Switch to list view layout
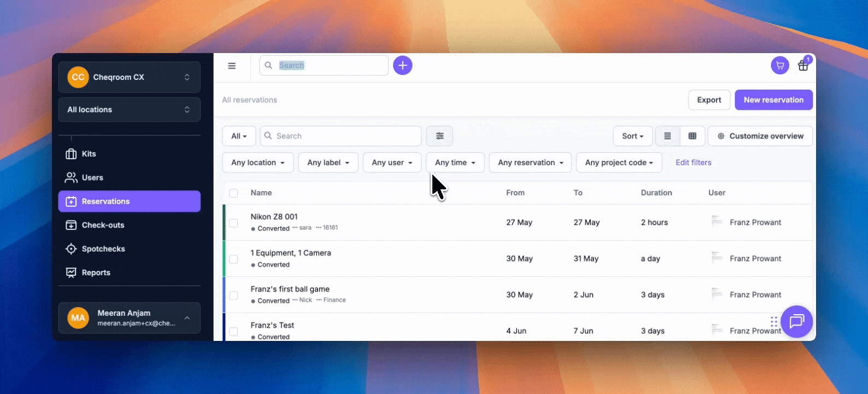 tap(667, 136)
